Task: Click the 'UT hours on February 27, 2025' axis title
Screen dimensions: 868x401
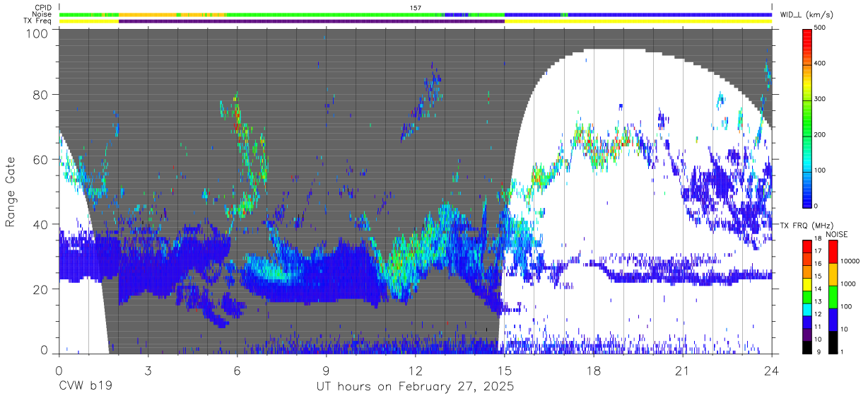Action: click(x=415, y=388)
